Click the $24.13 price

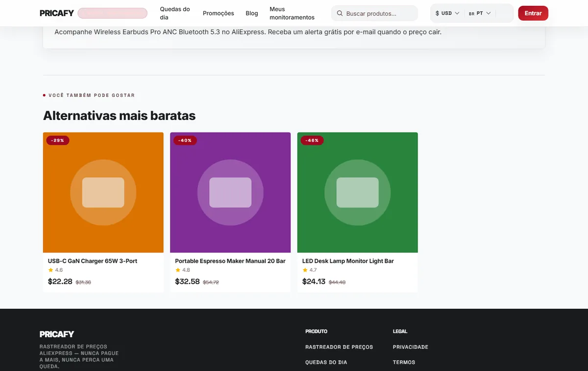point(314,281)
